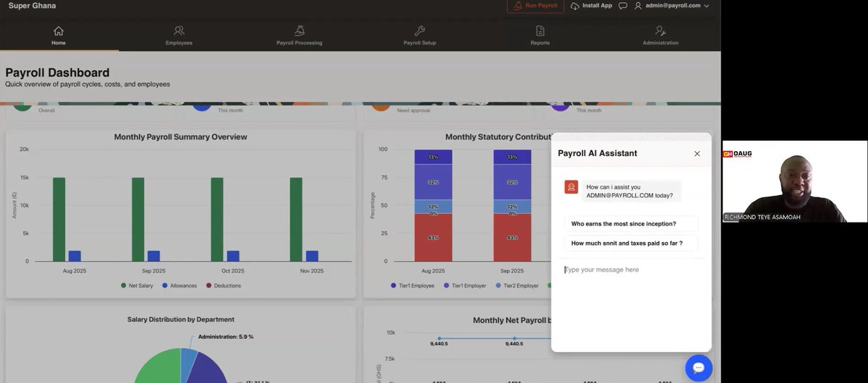Click Install App in the header
This screenshot has height=383, width=868.
[x=591, y=6]
